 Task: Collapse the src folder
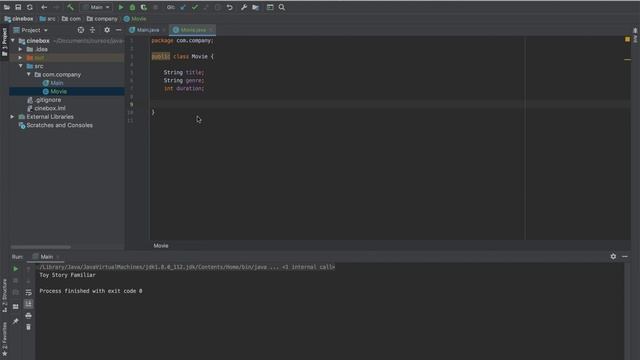[20, 66]
